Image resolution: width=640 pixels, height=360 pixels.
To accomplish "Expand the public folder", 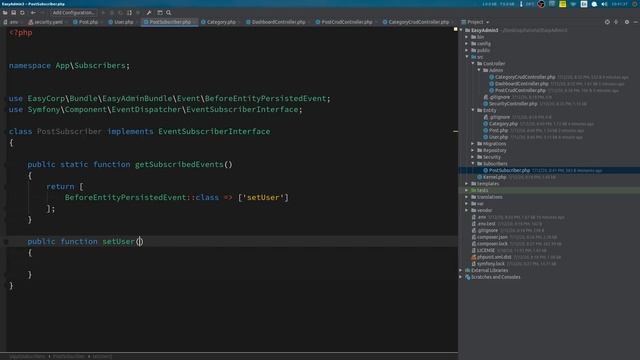I will click(x=467, y=50).
